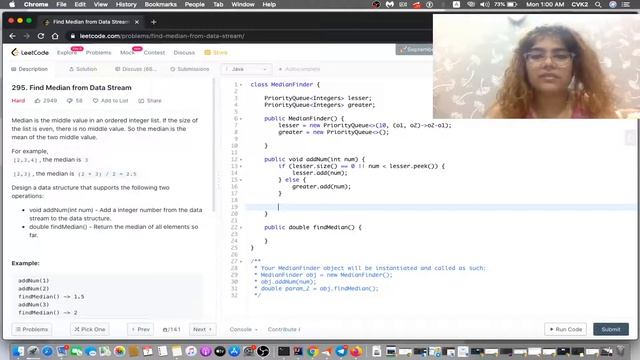Place the cursor on editor line 19
This screenshot has height=360, width=640.
tap(441, 207)
